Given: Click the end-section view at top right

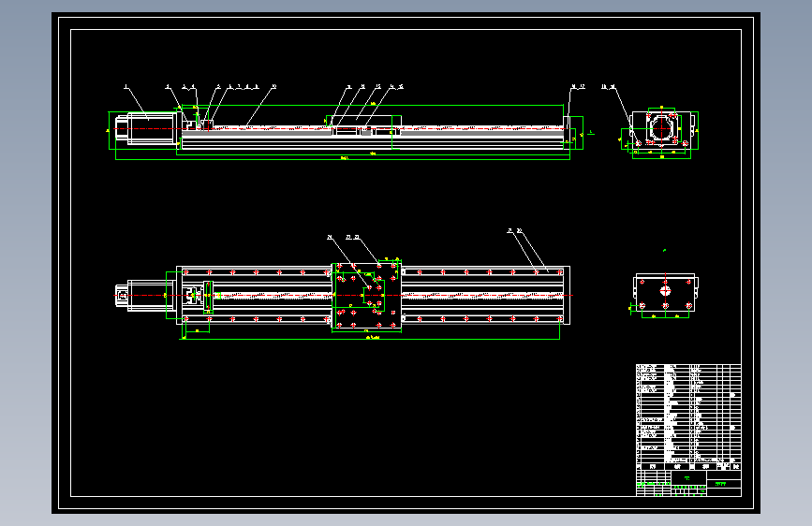Looking at the screenshot, I should (661, 129).
